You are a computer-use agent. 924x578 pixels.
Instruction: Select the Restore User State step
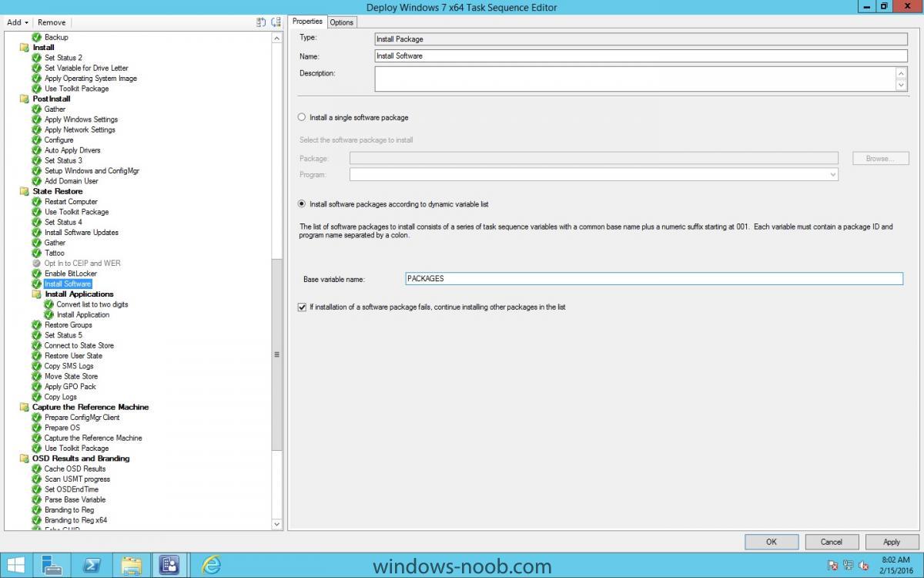(73, 356)
